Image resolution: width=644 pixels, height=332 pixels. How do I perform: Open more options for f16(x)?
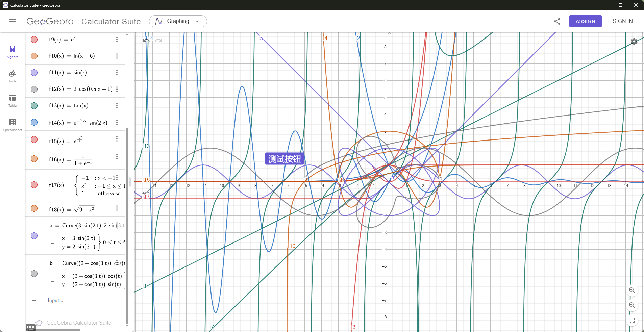(117, 156)
